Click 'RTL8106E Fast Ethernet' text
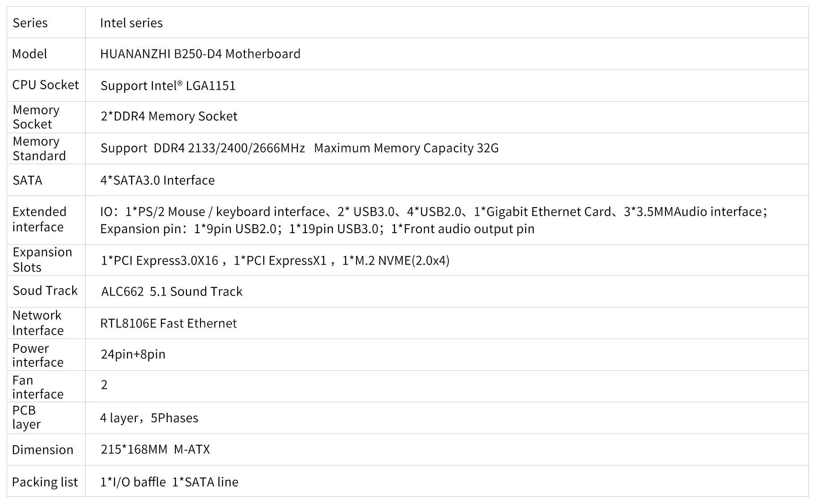The image size is (817, 504). (x=168, y=323)
